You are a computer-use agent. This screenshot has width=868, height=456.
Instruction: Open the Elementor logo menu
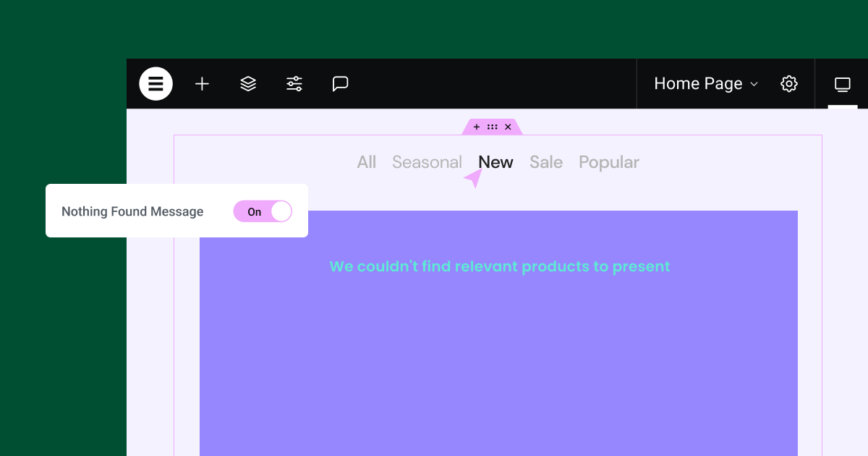(x=156, y=84)
